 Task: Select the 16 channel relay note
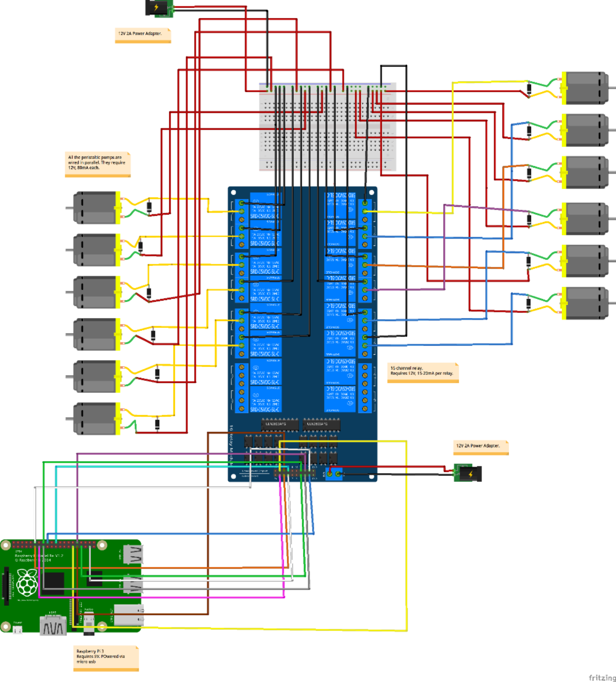coord(423,373)
